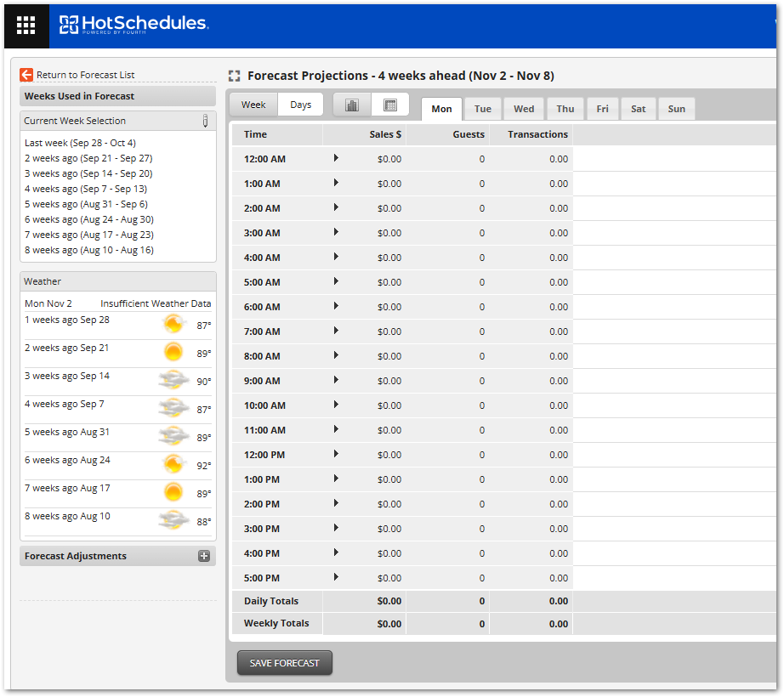Select 4 weeks ago (Sep 7 - Sep 13)

click(86, 189)
